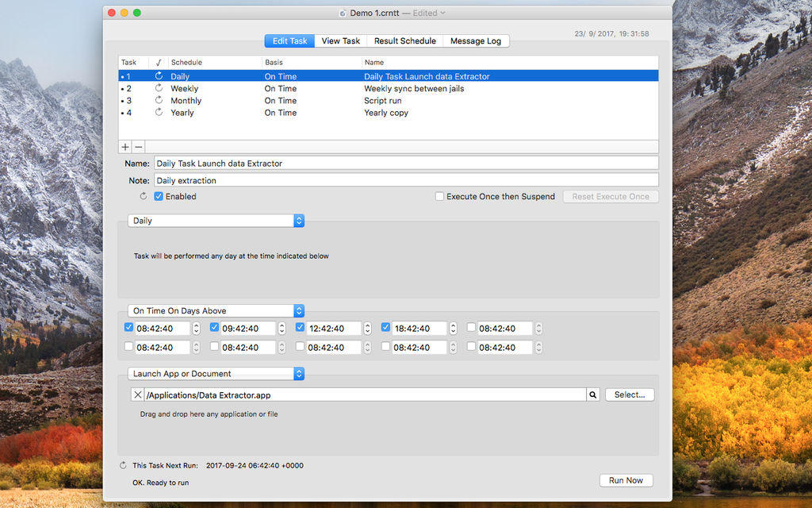Click the application path field
812x508 pixels.
point(365,394)
